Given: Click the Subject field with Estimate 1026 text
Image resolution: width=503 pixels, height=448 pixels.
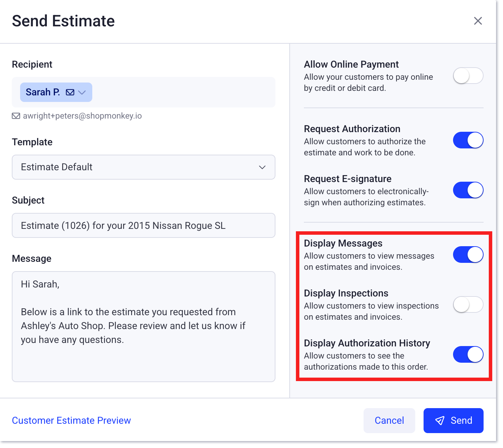Looking at the screenshot, I should (143, 225).
